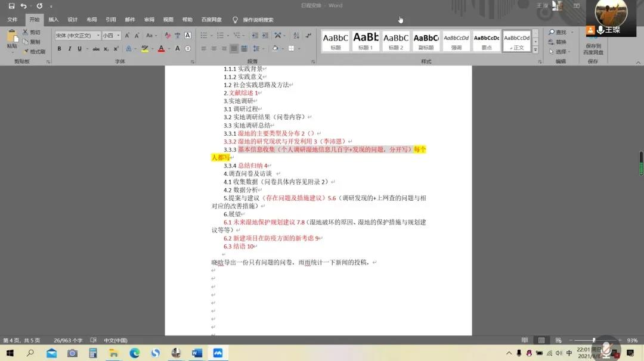Save to Baidu Netdisk (保存到百度网盘)

tap(593, 42)
